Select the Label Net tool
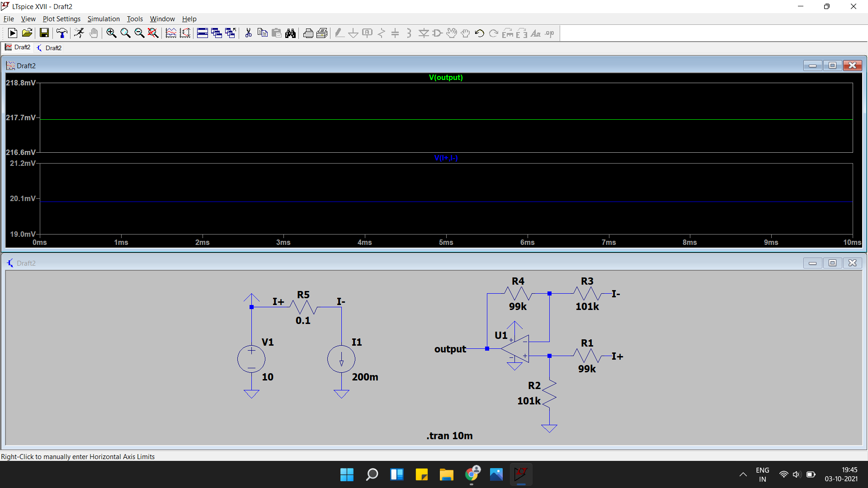Screen dimensions: 868x488 coord(368,33)
